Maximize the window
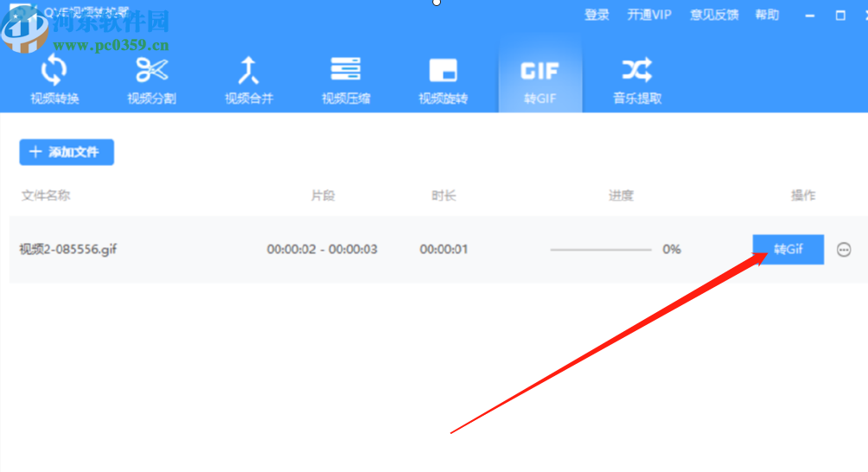This screenshot has height=472, width=868. [840, 16]
